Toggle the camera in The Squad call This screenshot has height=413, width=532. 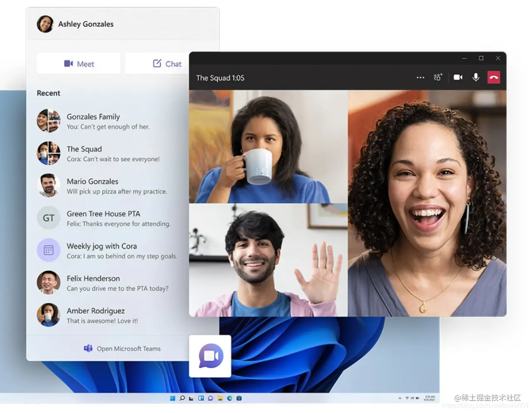tap(458, 77)
